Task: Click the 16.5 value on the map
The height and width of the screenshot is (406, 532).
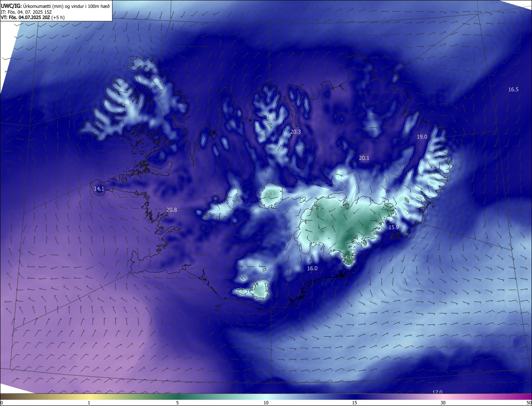Action: coord(513,89)
